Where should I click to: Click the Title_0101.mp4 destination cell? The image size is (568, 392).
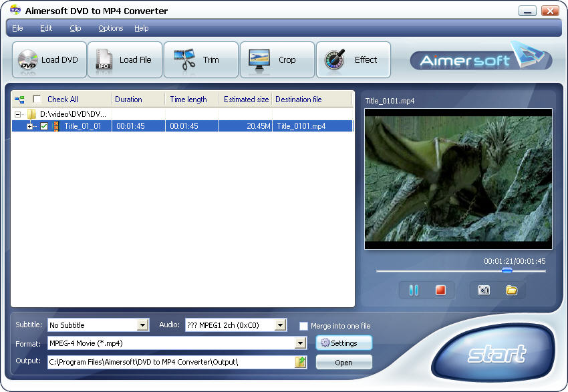tap(312, 126)
